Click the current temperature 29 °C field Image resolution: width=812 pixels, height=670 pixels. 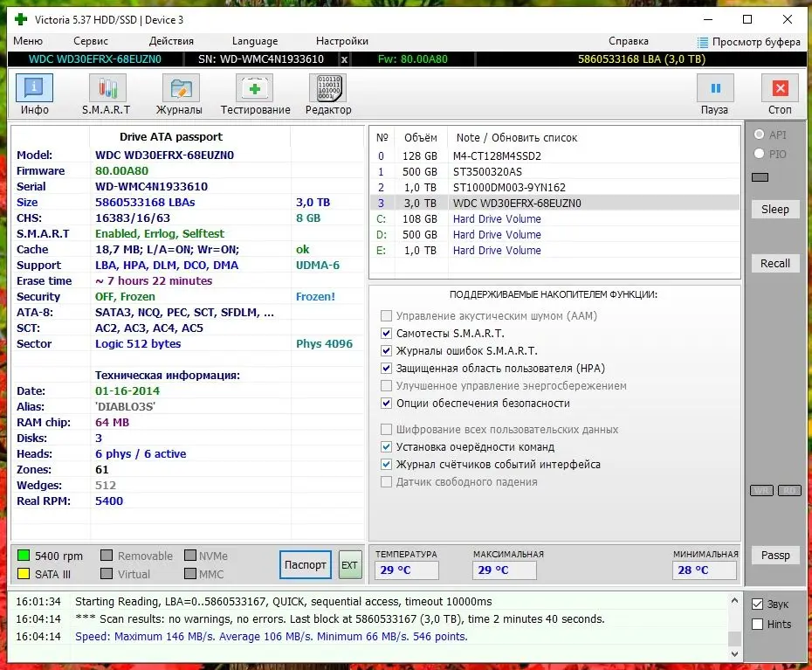coord(407,570)
